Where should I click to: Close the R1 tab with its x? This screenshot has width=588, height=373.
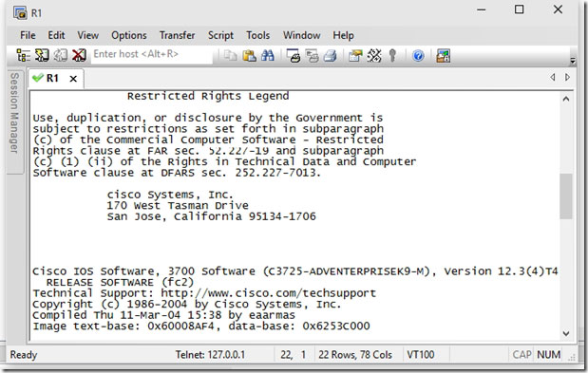(x=73, y=79)
